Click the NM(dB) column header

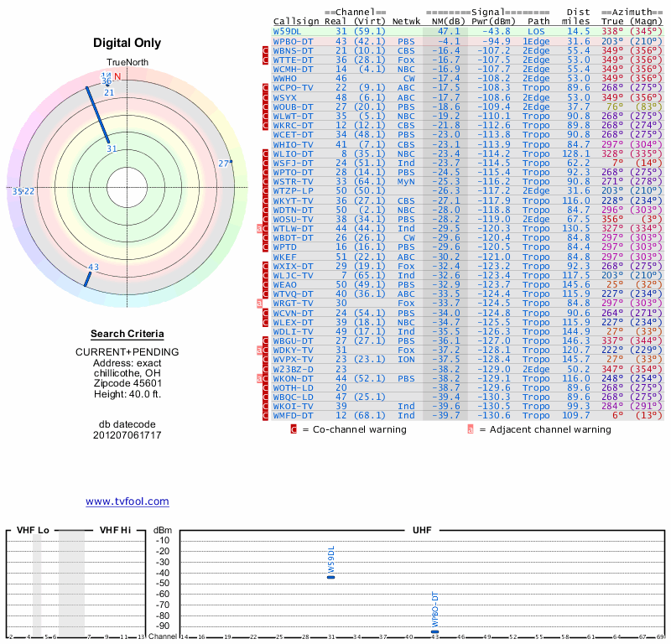[445, 21]
